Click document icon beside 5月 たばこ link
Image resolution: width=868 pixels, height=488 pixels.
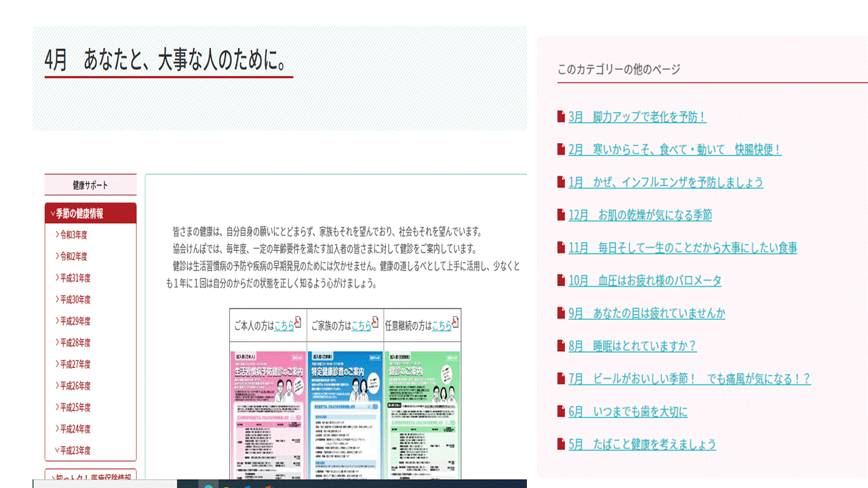[x=561, y=444]
